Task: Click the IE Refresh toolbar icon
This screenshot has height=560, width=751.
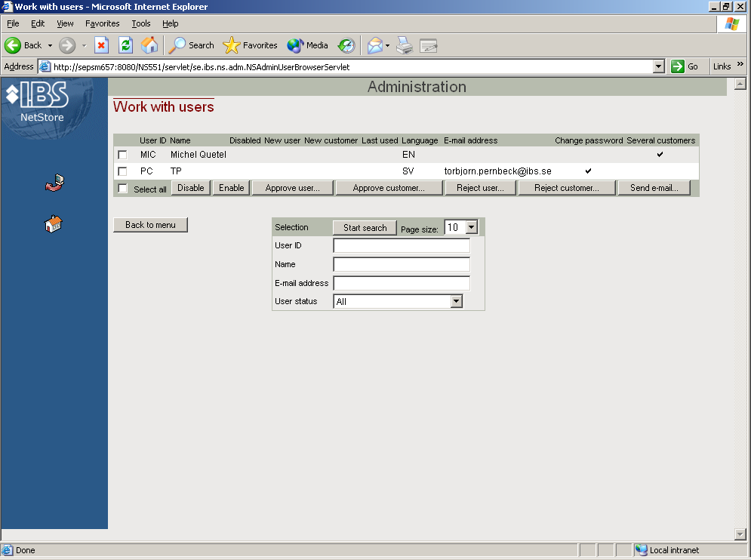Action: click(x=125, y=45)
